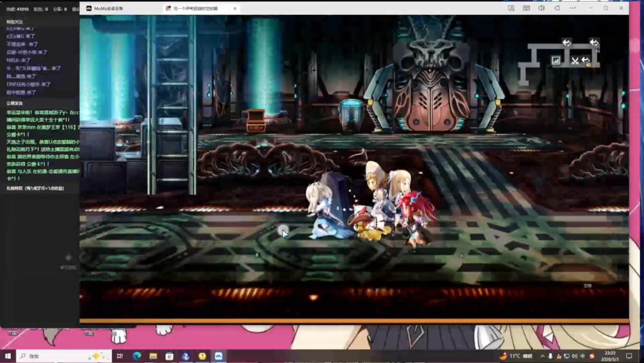The height and width of the screenshot is (363, 644).
Task: Click the network icon in system tray
Action: (566, 356)
